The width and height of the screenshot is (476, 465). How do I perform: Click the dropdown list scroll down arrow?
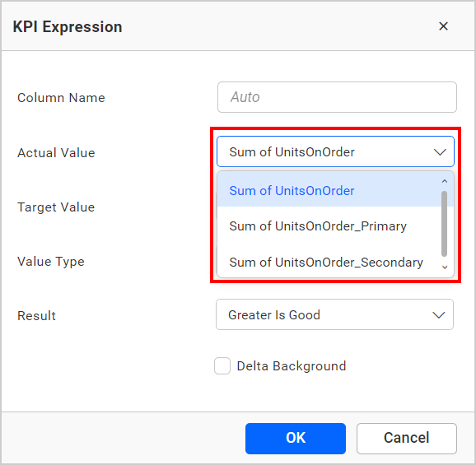[445, 267]
